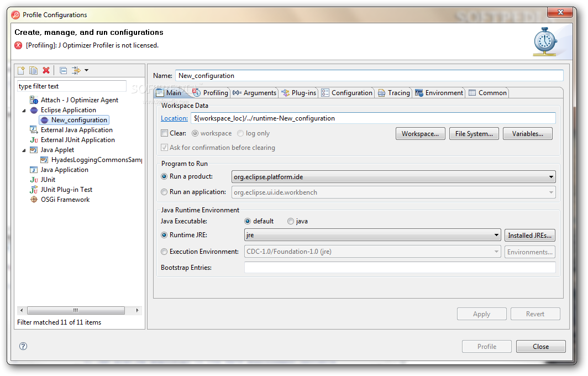Viewport: 588px width, 376px height.
Task: Open the Configuration tab
Action: [x=347, y=93]
